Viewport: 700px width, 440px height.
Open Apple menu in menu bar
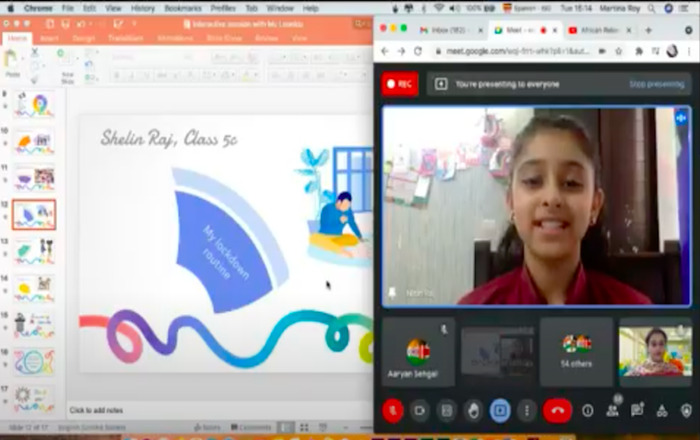coord(10,8)
